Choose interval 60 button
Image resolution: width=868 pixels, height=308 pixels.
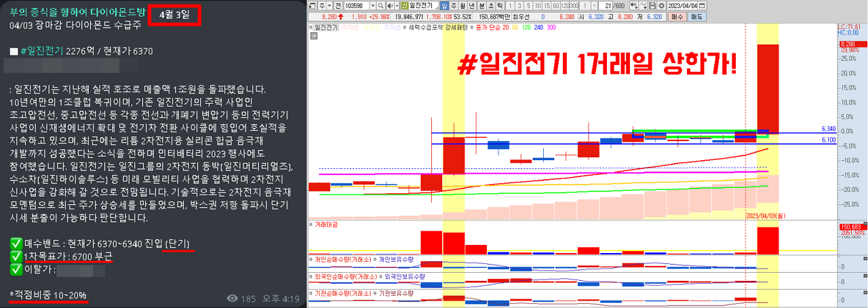pos(556,5)
